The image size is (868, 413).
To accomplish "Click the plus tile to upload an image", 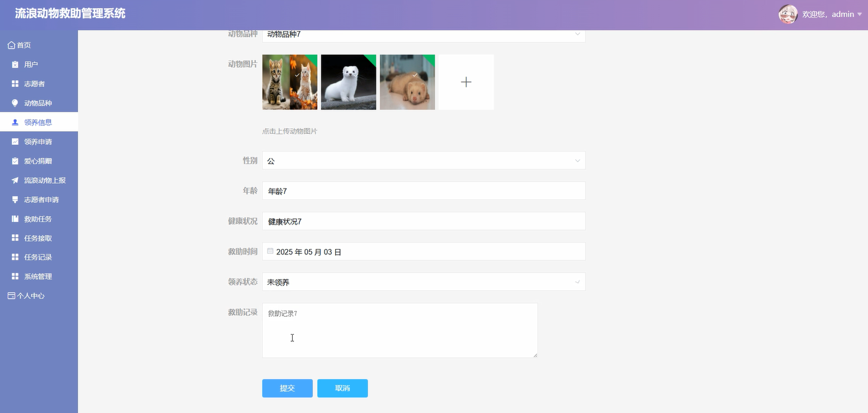I will (466, 82).
